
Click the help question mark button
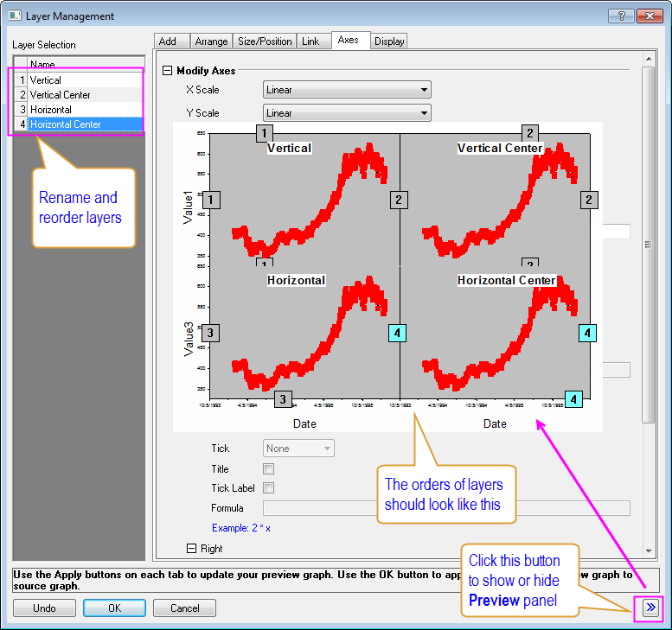click(620, 16)
